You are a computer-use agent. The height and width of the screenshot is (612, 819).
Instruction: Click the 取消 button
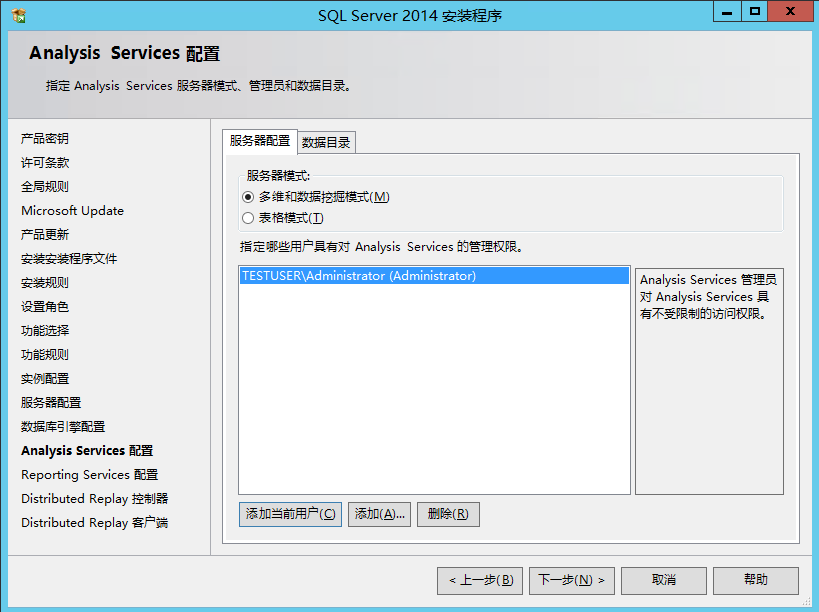coord(664,581)
